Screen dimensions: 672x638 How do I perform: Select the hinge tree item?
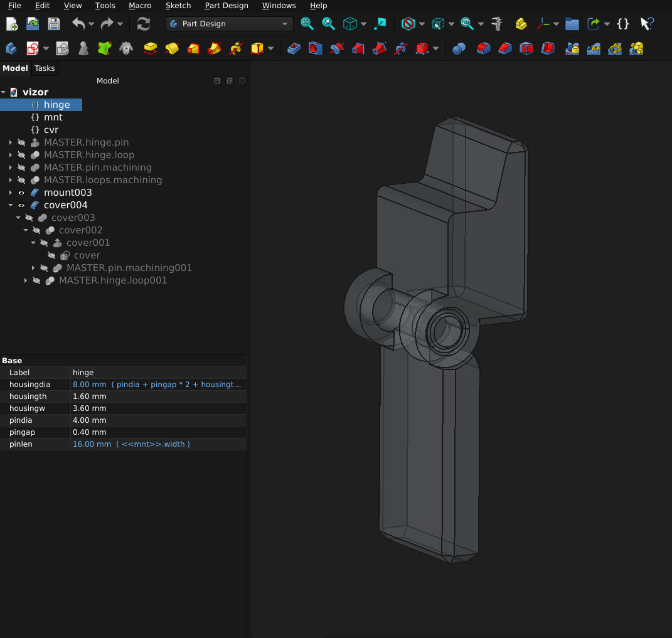[56, 105]
